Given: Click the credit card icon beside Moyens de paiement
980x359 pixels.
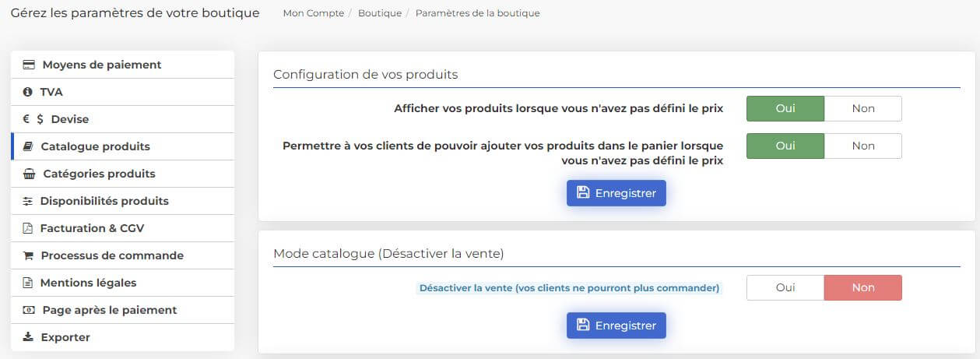Looking at the screenshot, I should pyautogui.click(x=29, y=65).
